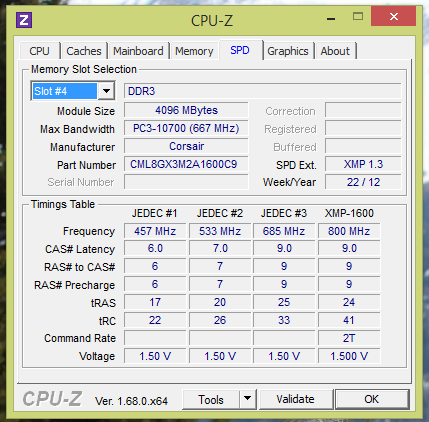The width and height of the screenshot is (429, 422).
Task: Click the JEDEC #3 tRAS value 25
Action: 284,302
